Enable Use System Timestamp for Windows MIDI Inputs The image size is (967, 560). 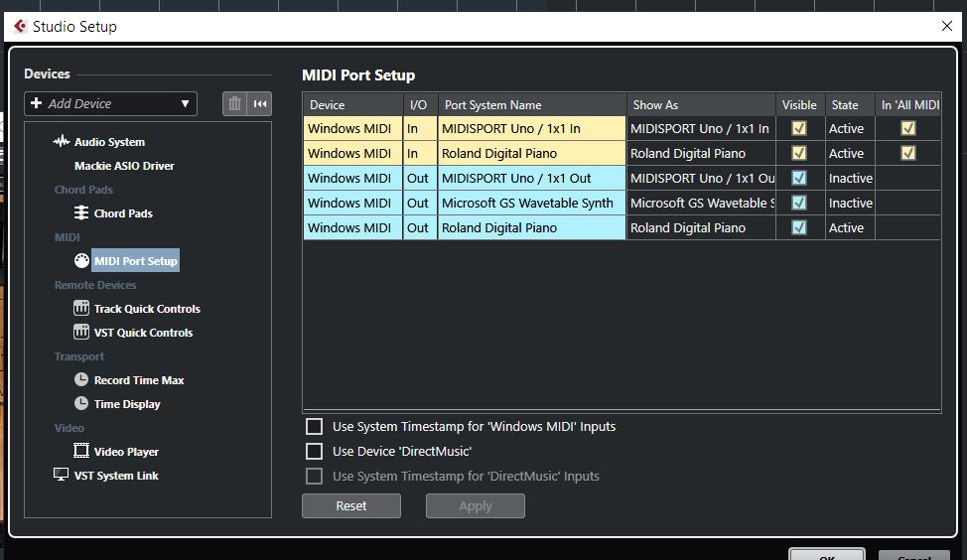pyautogui.click(x=315, y=427)
